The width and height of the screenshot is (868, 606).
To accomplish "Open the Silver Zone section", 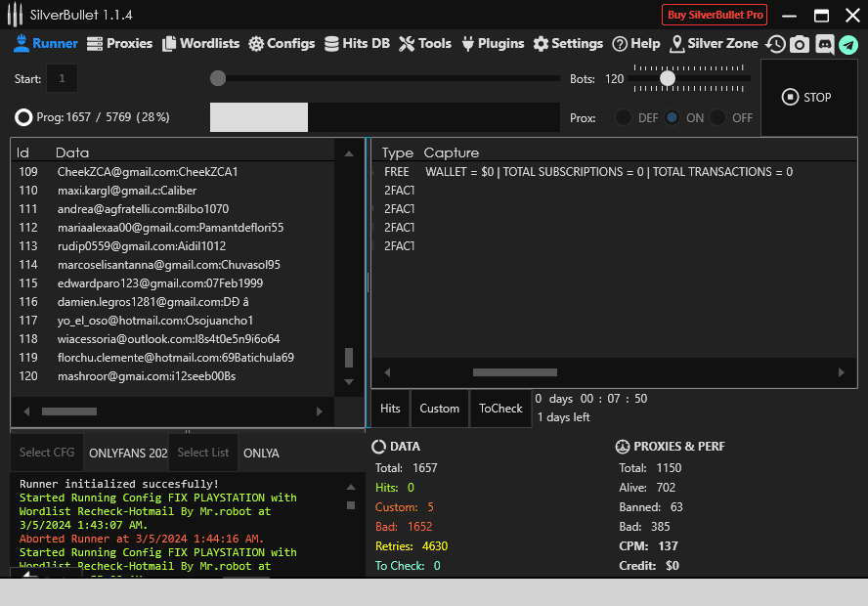I will coord(714,44).
